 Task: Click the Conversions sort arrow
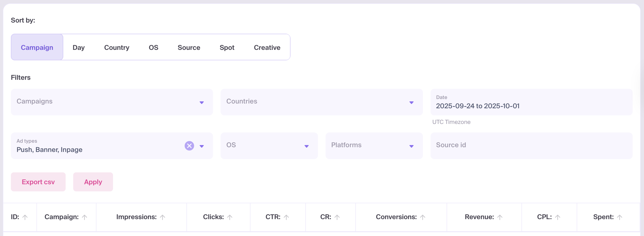point(422,217)
